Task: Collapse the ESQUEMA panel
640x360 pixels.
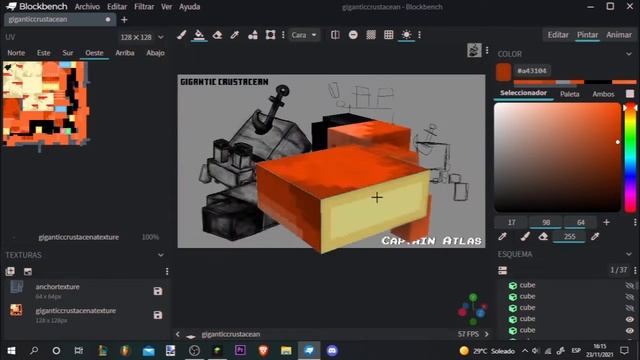Action: [629, 254]
